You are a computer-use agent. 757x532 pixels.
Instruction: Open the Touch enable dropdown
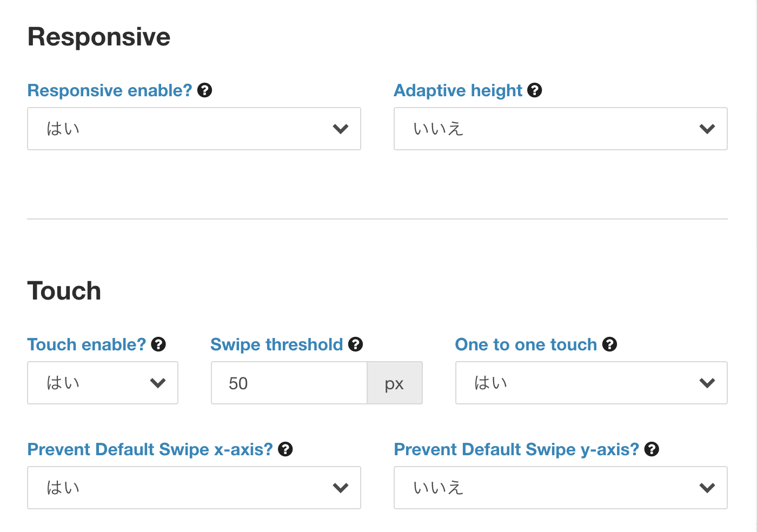(103, 383)
